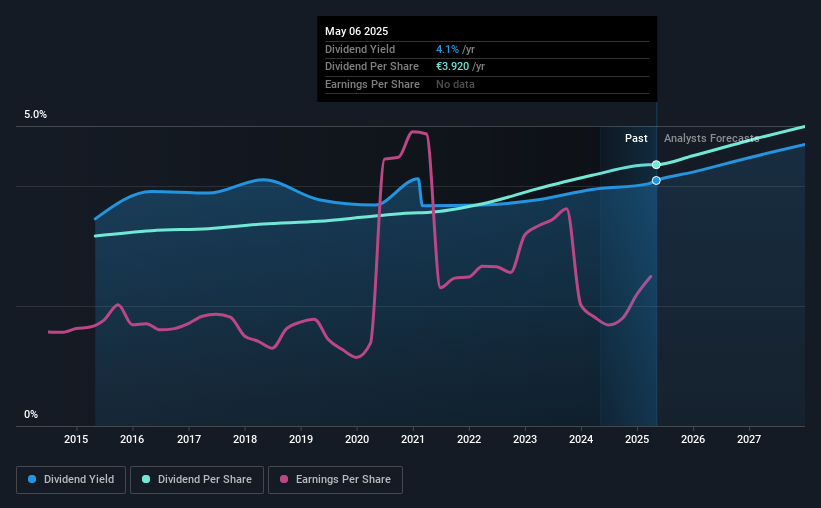
Task: Click the May 06 2025 tooltip date
Action: click(357, 31)
